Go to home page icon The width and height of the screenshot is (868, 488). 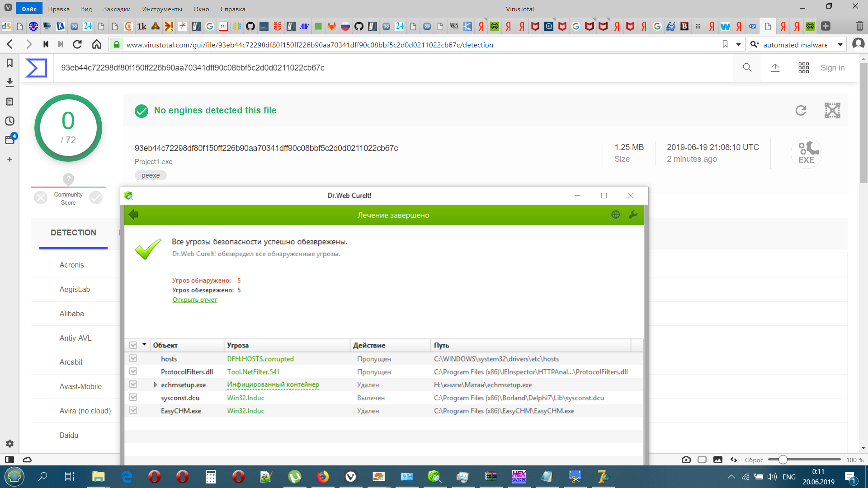(x=97, y=44)
